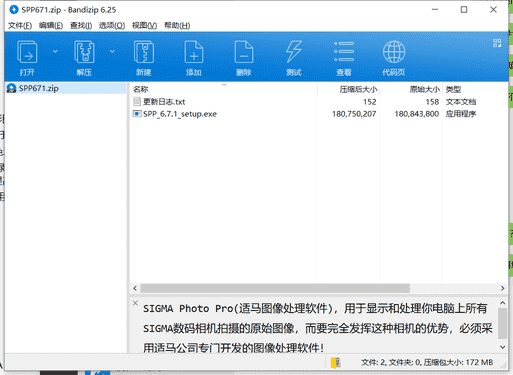
Task: Click the compressed size value 152
Action: point(370,102)
